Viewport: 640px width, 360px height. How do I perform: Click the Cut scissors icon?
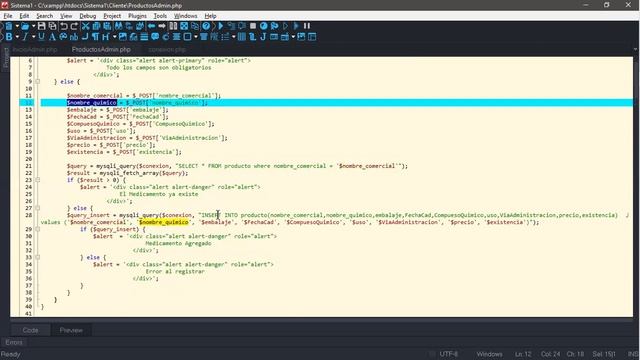point(85,26)
